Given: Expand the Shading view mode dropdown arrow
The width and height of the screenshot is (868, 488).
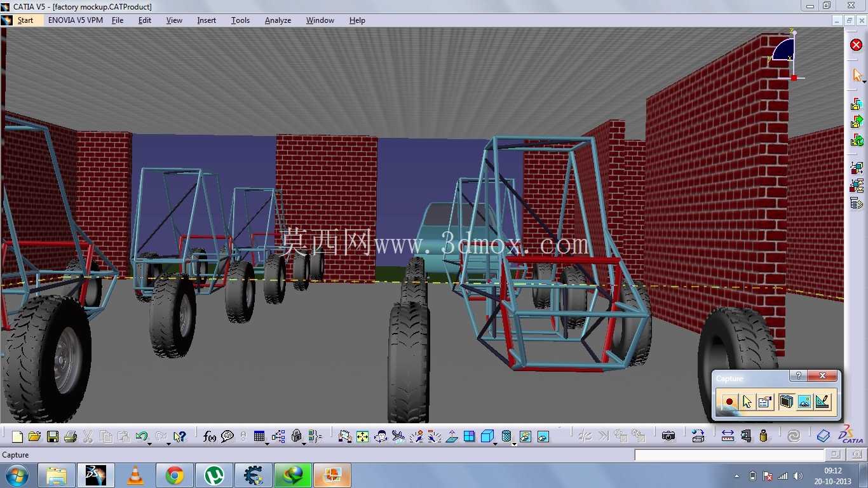Looking at the screenshot, I should (514, 443).
